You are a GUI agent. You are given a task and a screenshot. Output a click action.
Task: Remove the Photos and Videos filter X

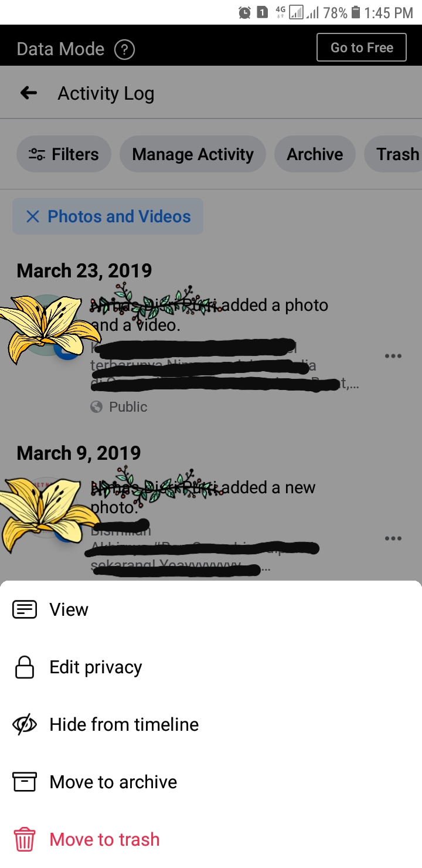pyautogui.click(x=33, y=216)
